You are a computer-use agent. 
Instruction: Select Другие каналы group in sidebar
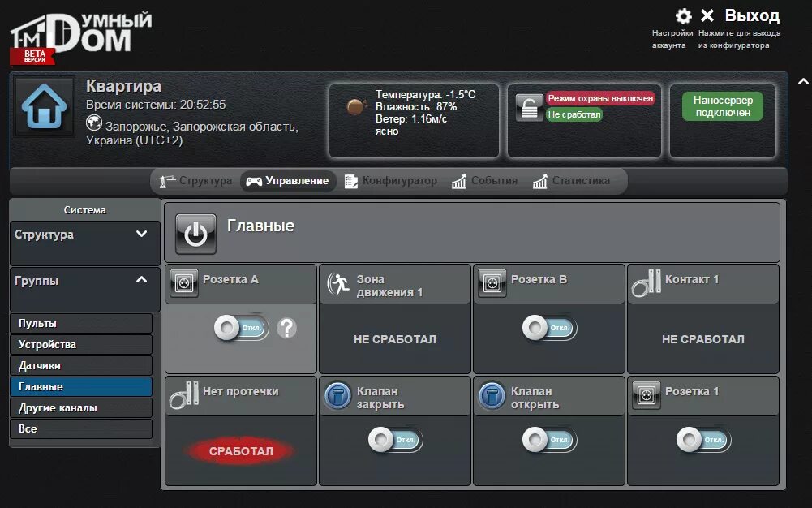(81, 408)
